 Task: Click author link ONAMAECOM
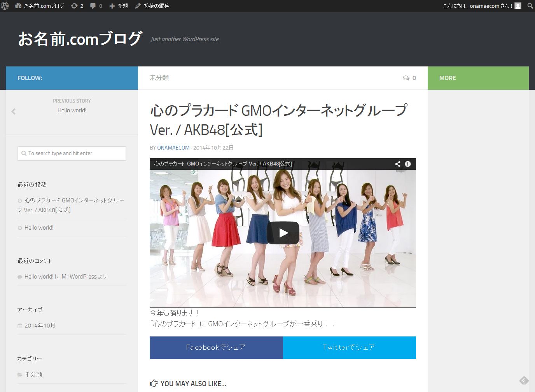(173, 148)
